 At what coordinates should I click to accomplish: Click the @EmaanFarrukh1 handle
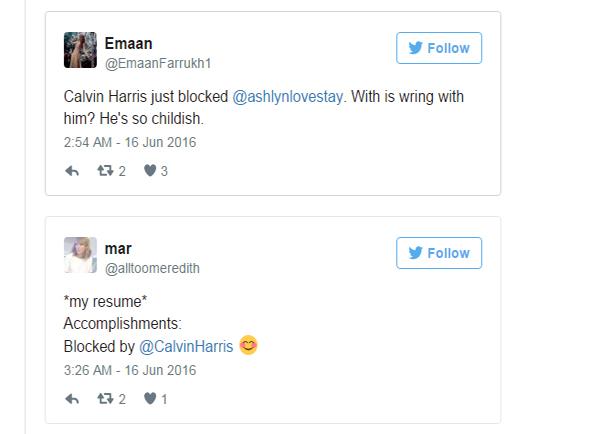tap(158, 63)
